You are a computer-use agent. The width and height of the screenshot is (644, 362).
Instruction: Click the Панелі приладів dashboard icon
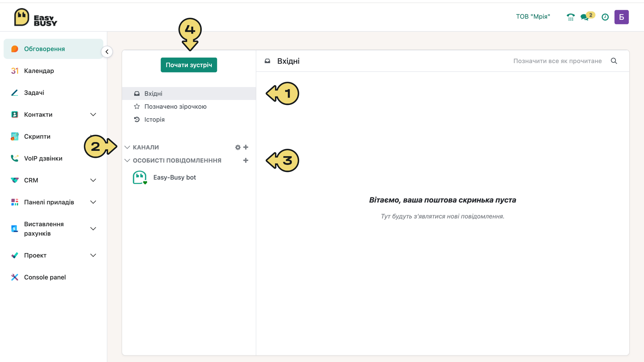[15, 202]
